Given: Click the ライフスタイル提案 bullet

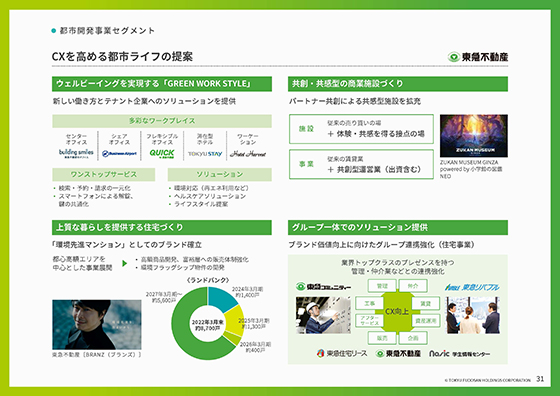Looking at the screenshot, I should [201, 204].
